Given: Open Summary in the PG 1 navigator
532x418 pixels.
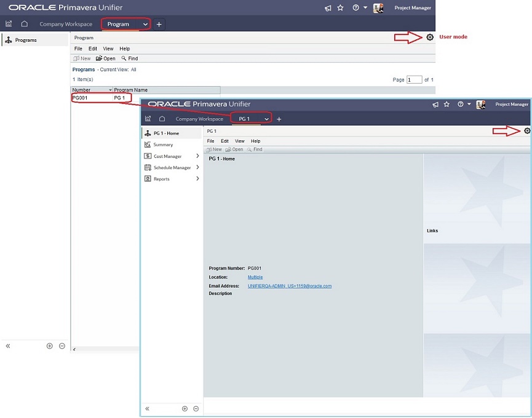Looking at the screenshot, I should pos(163,144).
